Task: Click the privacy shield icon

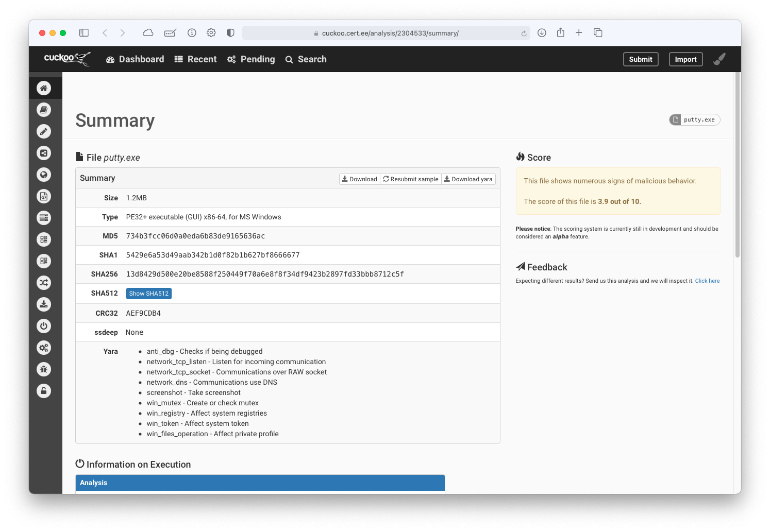Action: pyautogui.click(x=230, y=33)
